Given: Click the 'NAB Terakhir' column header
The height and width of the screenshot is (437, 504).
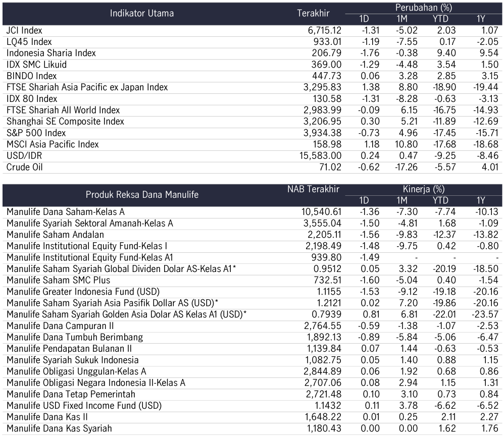Looking at the screenshot, I should [x=313, y=189].
